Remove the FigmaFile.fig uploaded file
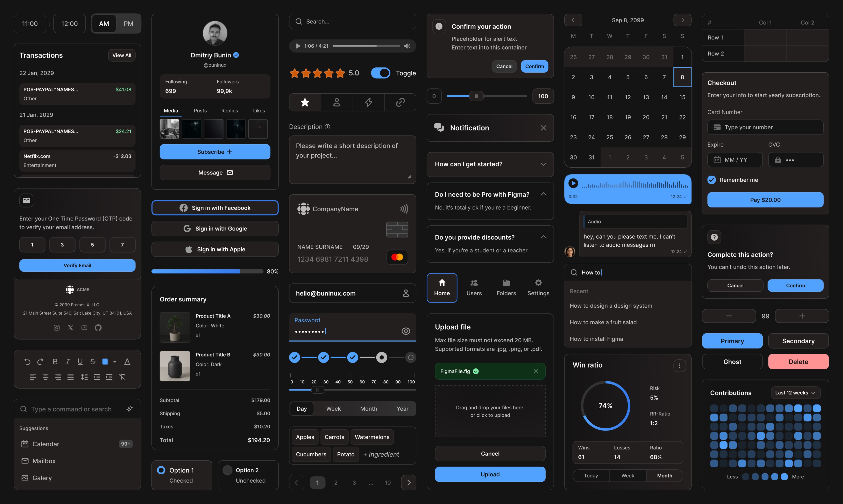843x504 pixels. coord(536,371)
